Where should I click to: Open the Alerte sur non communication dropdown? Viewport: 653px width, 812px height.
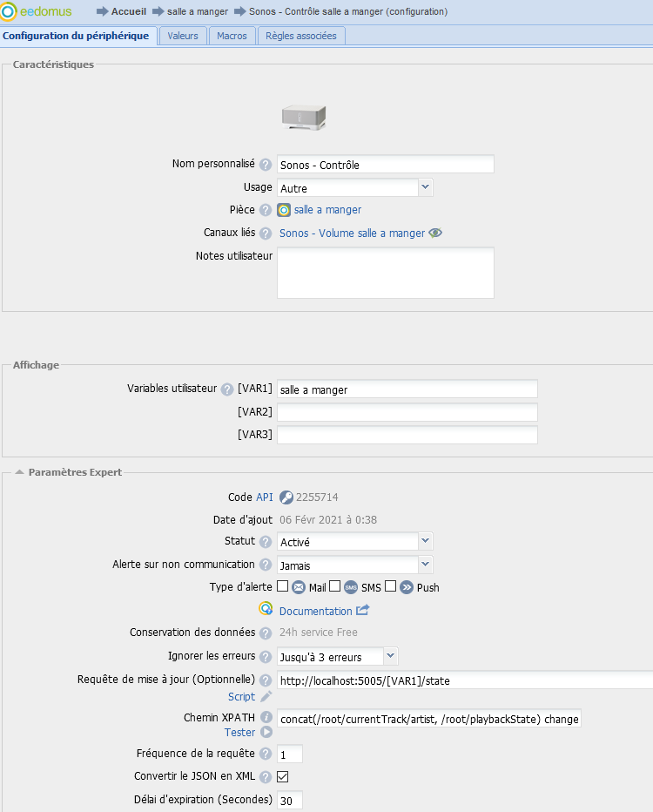coord(354,565)
